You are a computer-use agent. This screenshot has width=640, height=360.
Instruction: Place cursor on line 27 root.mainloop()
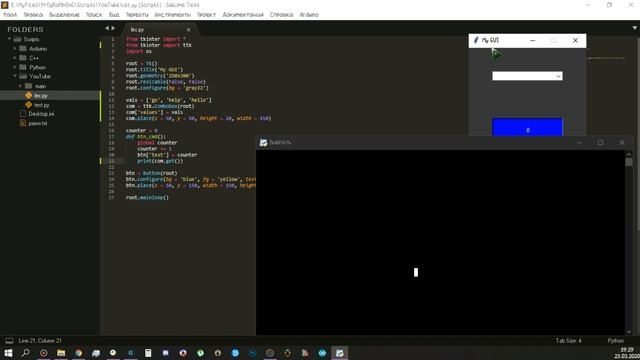point(147,198)
